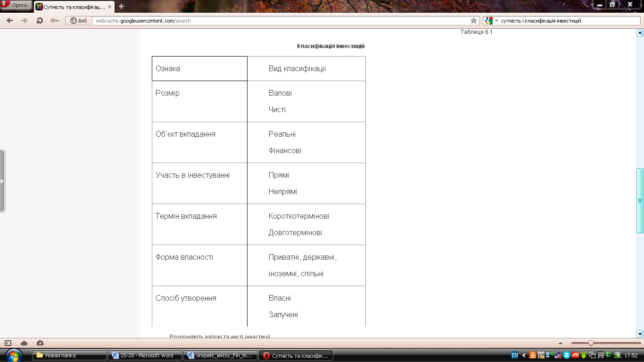
Task: Open wireless network connection tray icon
Action: point(550,355)
